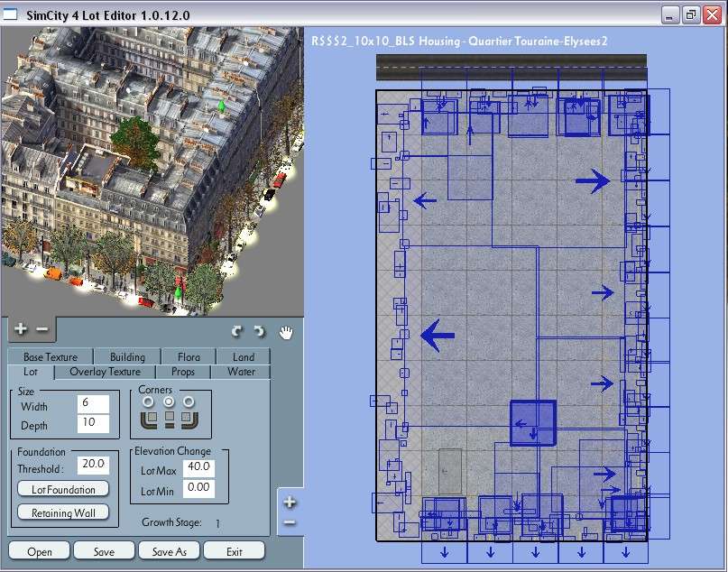Activate the hand pan tool
The width and height of the screenshot is (728, 572).
286,332
